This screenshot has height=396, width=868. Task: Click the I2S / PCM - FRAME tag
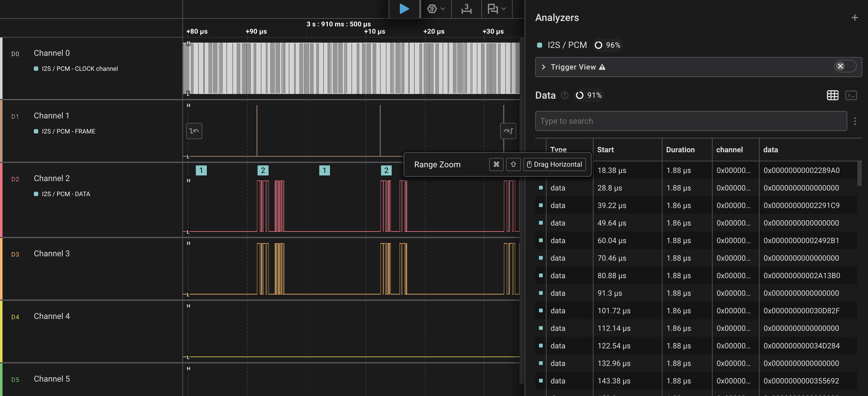[68, 131]
